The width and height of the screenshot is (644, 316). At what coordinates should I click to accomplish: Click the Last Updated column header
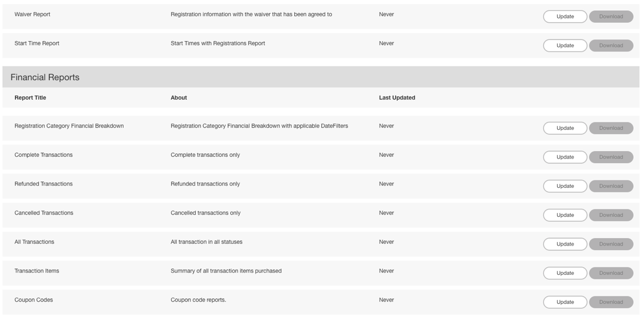397,98
